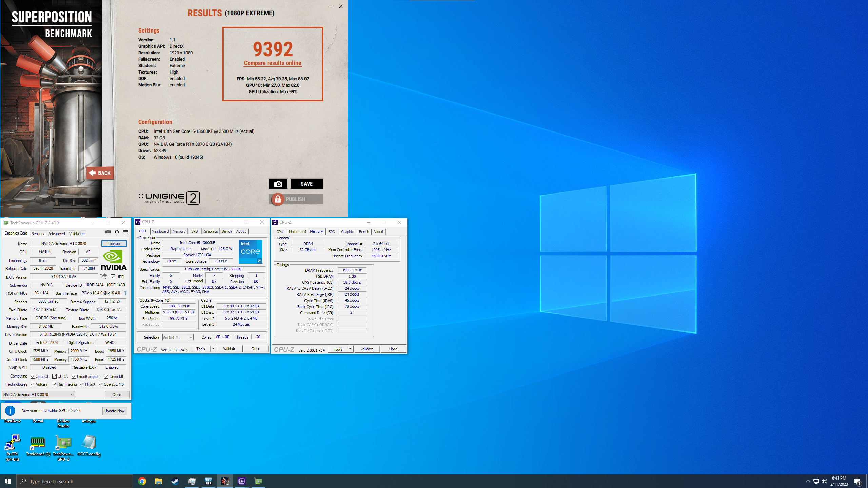Image resolution: width=868 pixels, height=488 pixels.
Task: Open the TestMem5 desktop shortcut
Action: point(38,446)
